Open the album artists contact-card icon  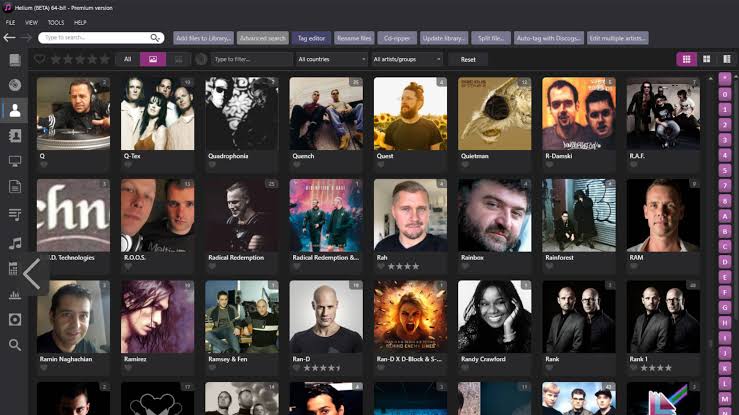coord(15,136)
